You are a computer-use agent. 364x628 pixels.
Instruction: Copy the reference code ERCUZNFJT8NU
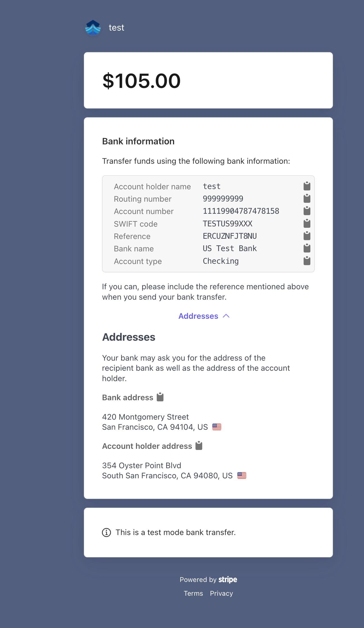click(x=307, y=236)
